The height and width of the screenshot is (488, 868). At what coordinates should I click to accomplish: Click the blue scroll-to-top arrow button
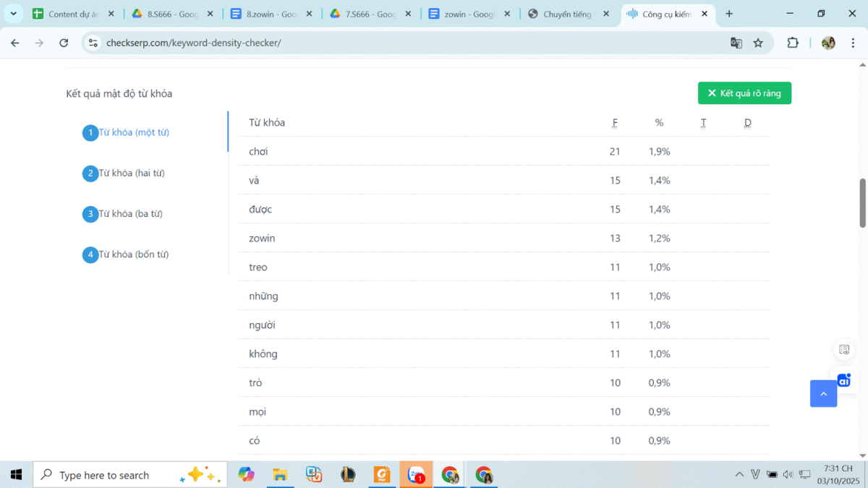[823, 393]
